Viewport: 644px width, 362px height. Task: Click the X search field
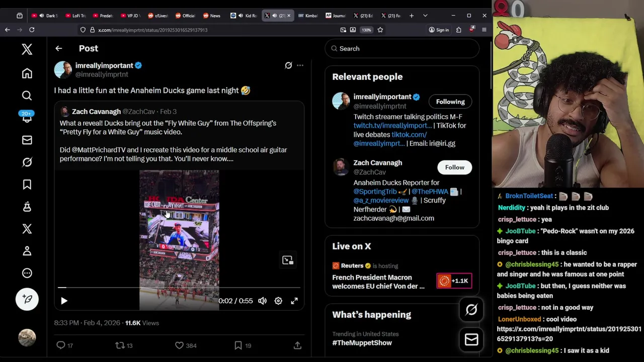pos(402,49)
